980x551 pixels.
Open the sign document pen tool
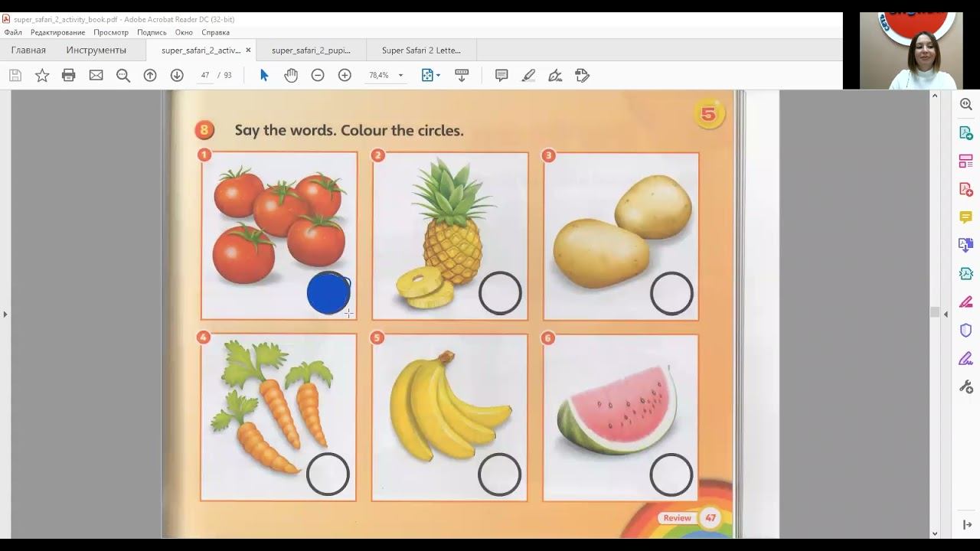556,75
